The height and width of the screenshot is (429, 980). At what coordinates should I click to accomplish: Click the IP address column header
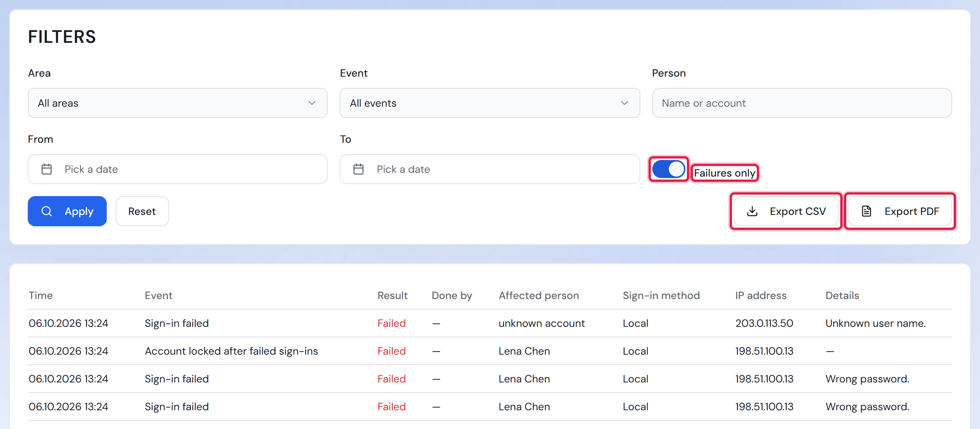pyautogui.click(x=761, y=296)
